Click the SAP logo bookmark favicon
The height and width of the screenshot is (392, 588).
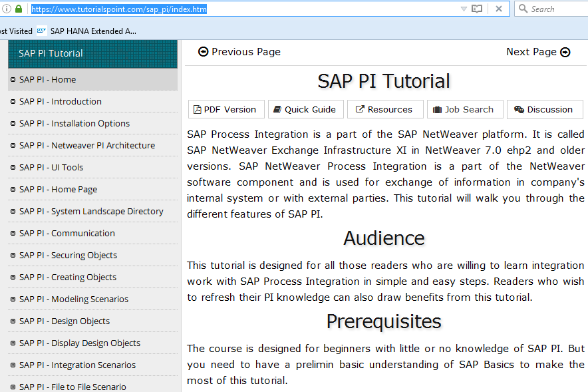42,31
